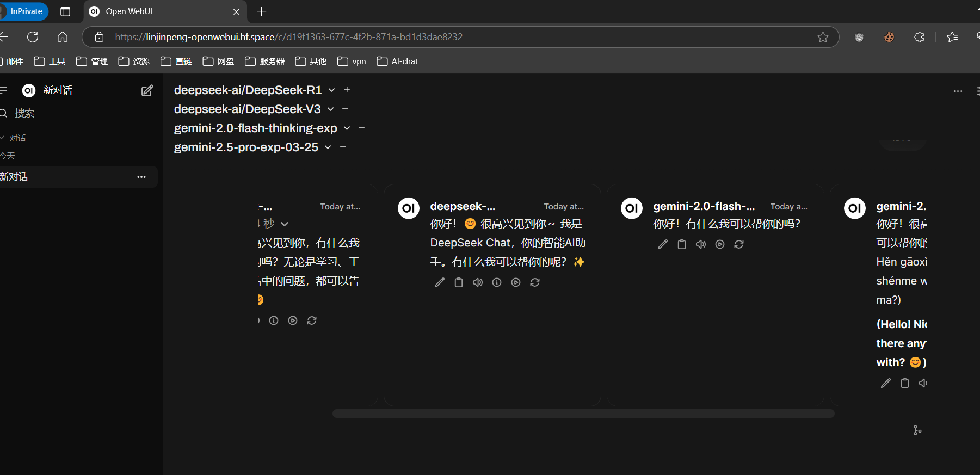Go to the browser home page

point(63,37)
